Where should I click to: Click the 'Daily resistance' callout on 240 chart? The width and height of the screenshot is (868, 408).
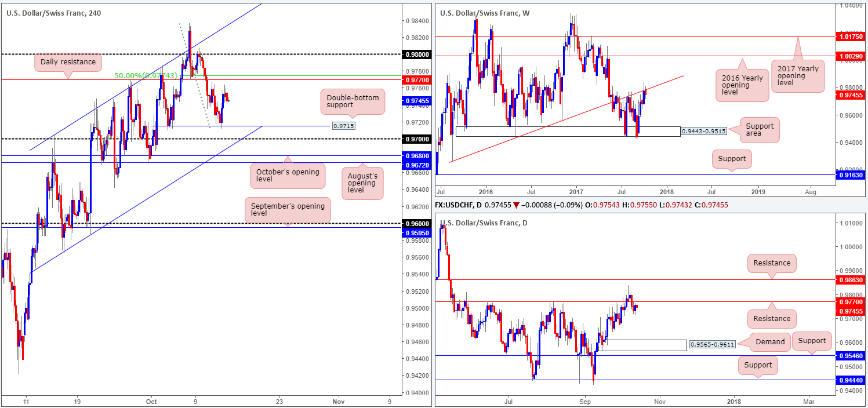[x=69, y=61]
